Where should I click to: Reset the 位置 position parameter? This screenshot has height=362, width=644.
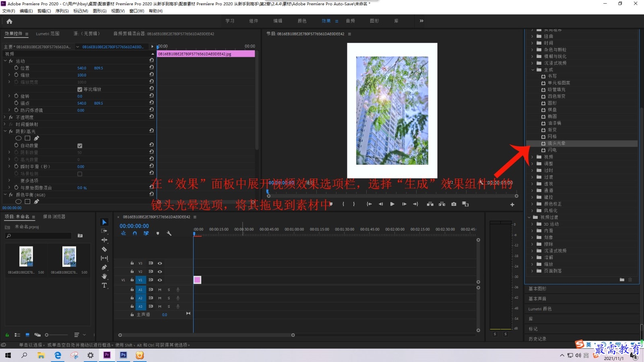click(151, 67)
